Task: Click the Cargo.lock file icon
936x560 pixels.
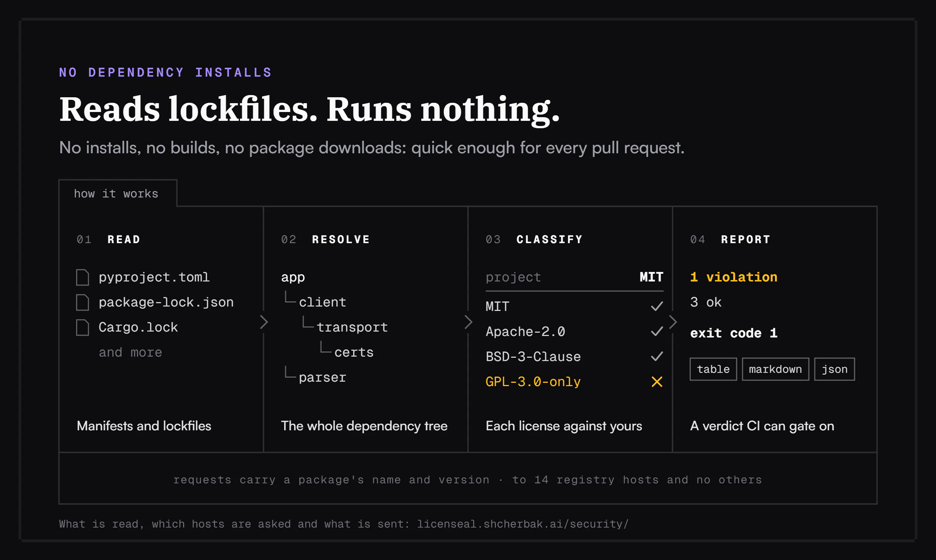Action: [83, 328]
